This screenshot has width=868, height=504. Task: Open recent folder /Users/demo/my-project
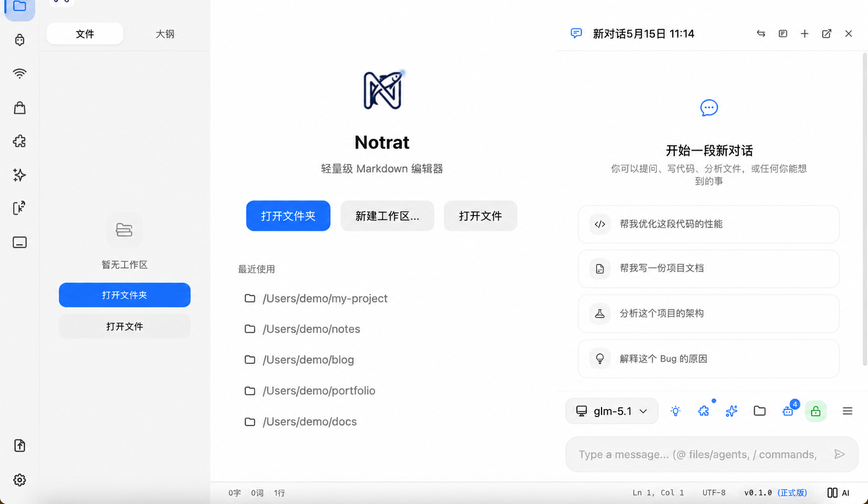pos(316,298)
